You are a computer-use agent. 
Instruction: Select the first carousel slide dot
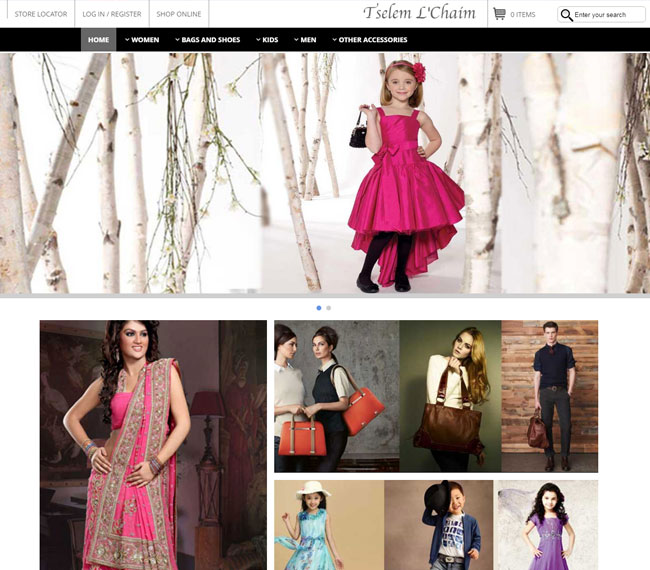pyautogui.click(x=319, y=308)
